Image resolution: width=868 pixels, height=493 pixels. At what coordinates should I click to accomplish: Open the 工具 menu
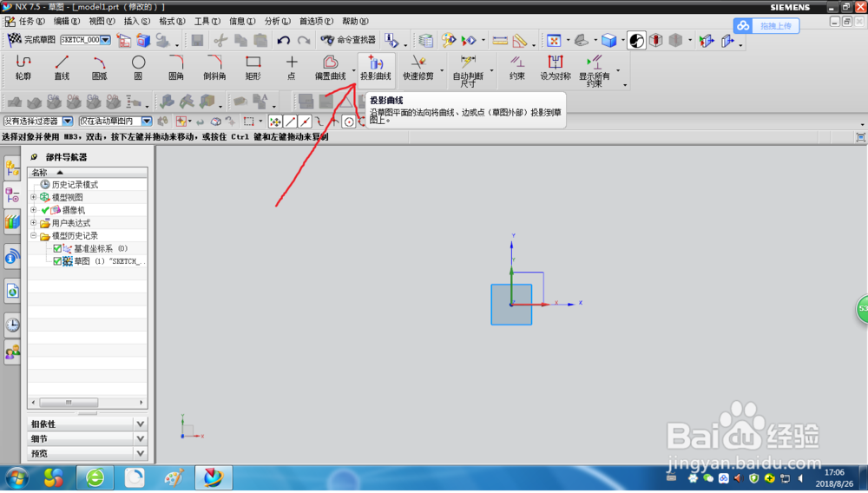pos(207,21)
